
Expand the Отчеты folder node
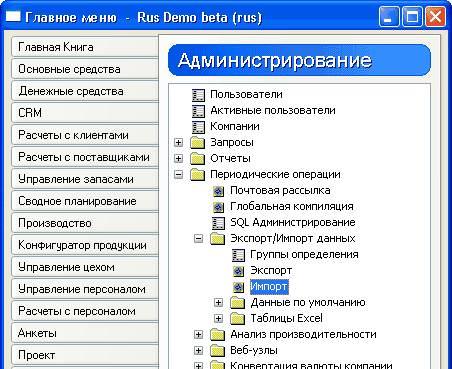point(179,159)
